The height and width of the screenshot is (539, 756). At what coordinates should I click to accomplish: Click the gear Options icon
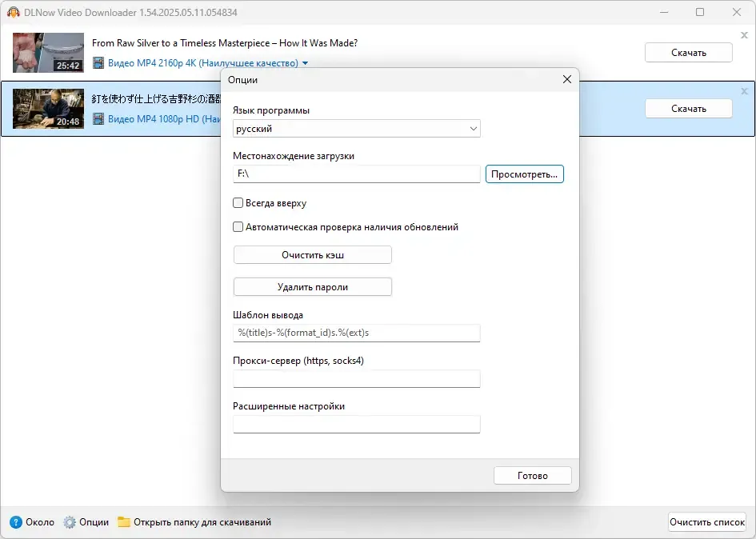70,522
